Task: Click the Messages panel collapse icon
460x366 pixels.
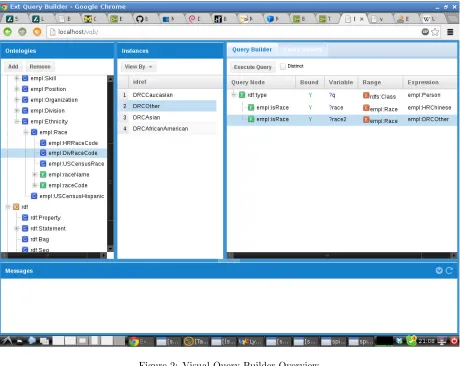Action: [x=439, y=271]
